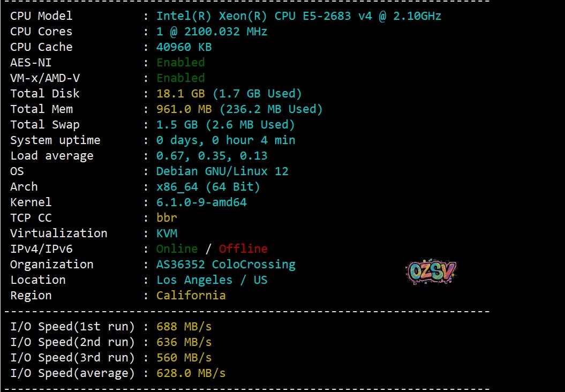Click the California region value
Image resolution: width=565 pixels, height=392 pixels.
191,296
